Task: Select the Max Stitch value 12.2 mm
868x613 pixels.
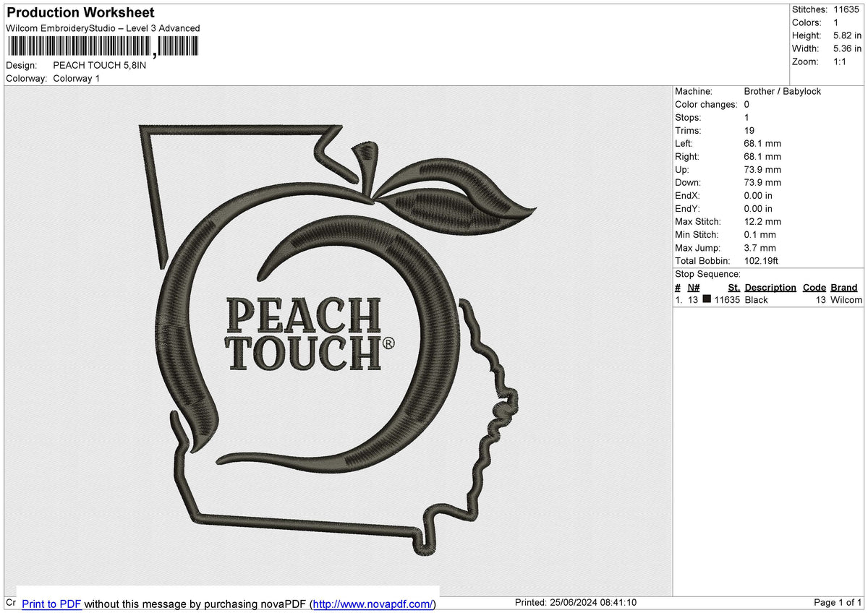Action: tap(762, 221)
